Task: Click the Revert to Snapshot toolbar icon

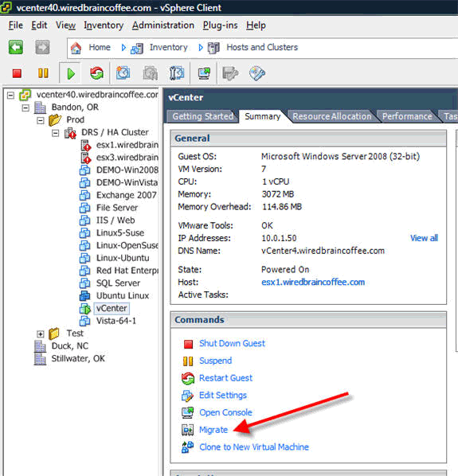Action: click(151, 73)
